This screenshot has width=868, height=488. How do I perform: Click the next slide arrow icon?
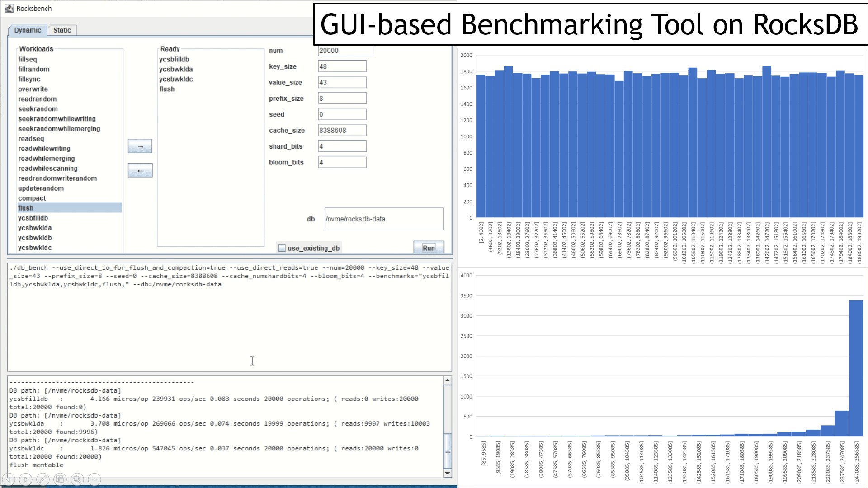tap(26, 479)
